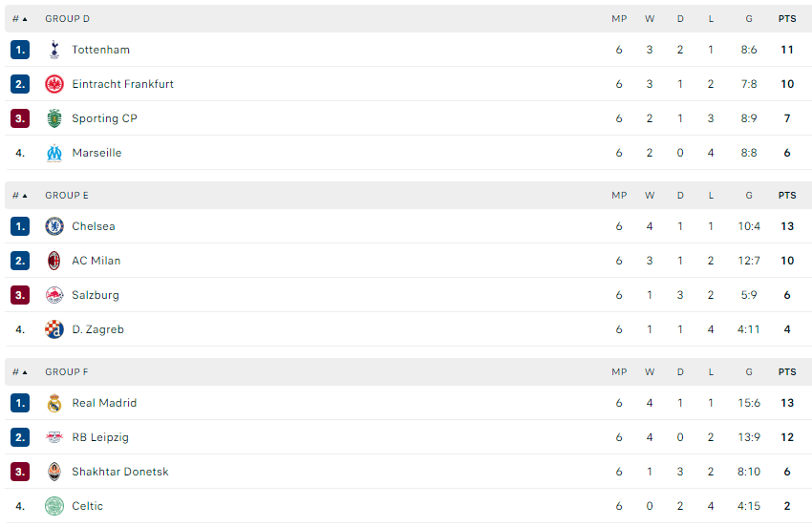
Task: Click the Celtic club crest icon
Action: tap(54, 506)
